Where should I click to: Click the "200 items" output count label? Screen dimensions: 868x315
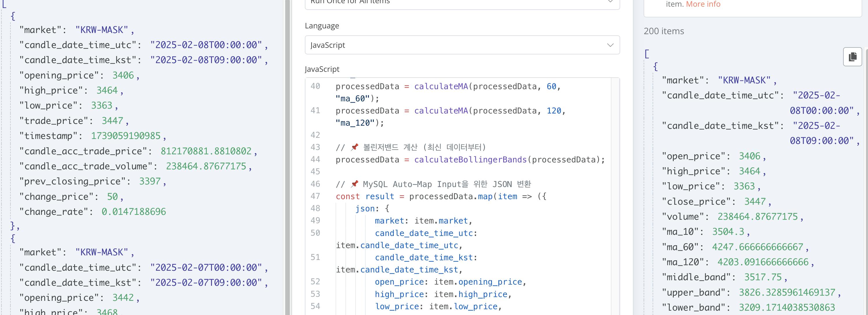point(664,31)
